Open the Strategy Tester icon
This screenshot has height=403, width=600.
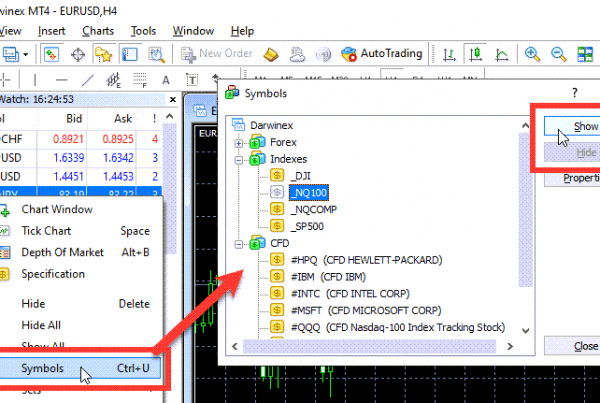click(x=157, y=55)
